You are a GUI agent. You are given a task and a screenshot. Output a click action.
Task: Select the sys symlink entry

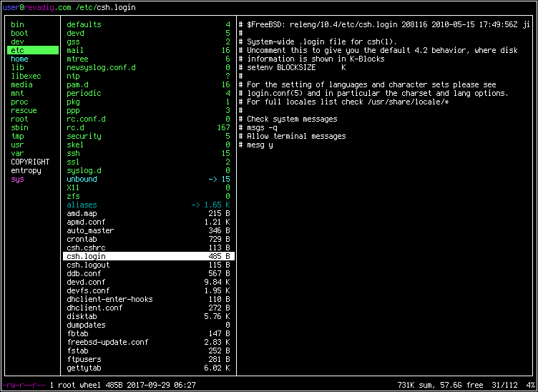pos(17,179)
